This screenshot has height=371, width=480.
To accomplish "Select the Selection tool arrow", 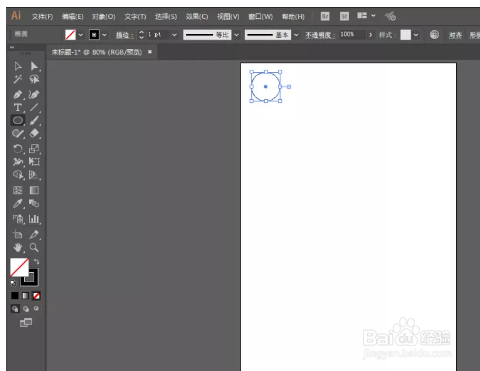I will click(x=18, y=66).
